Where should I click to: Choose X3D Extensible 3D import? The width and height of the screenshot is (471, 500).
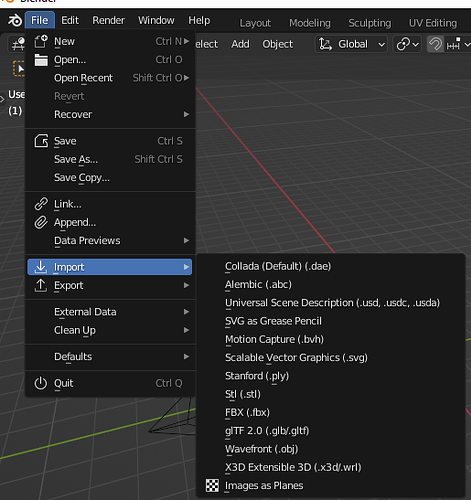pos(331,467)
